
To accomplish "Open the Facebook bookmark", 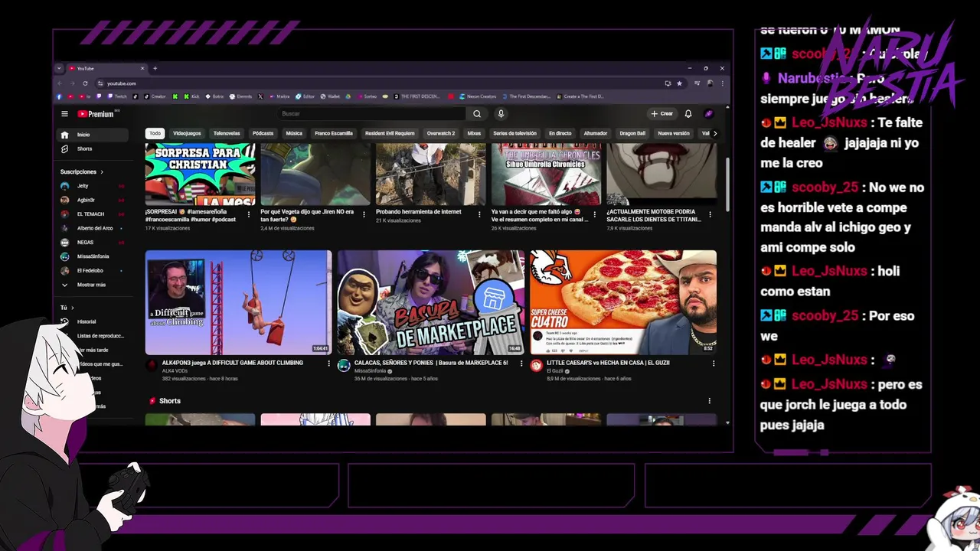I will coord(59,96).
